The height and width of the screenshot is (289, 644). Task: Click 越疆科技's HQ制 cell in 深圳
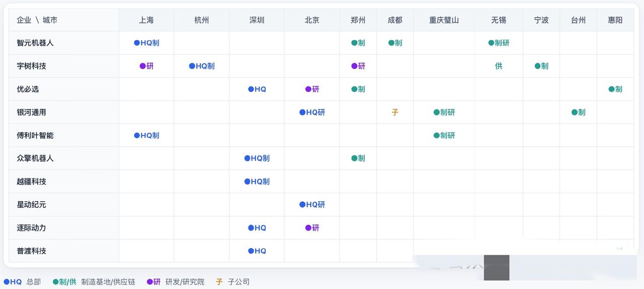pos(257,182)
